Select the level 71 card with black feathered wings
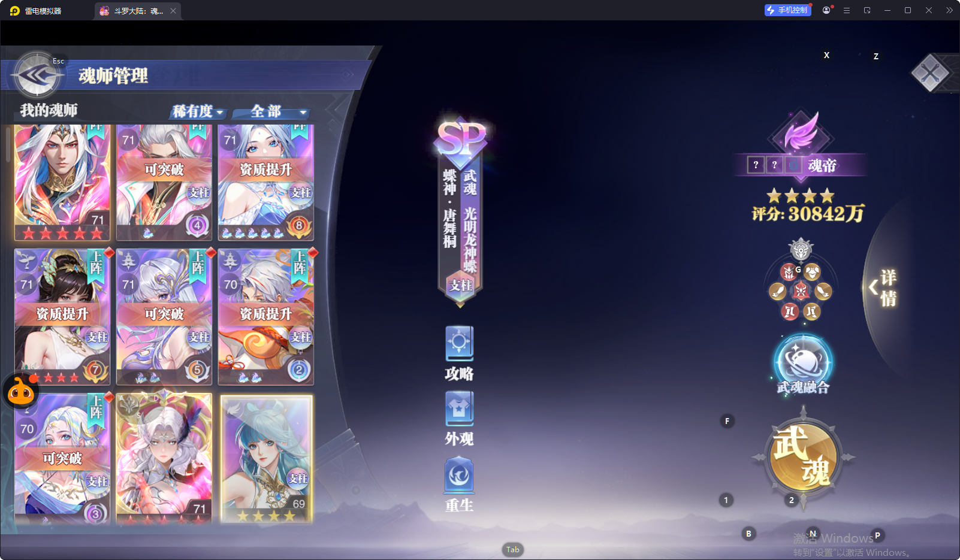960x560 pixels. pos(164,458)
